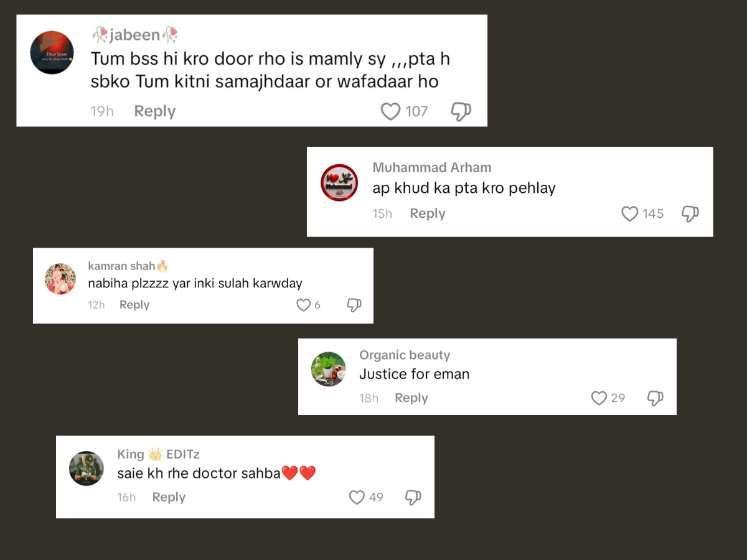Reply to kamran shah's comment
This screenshot has height=560, width=747.
[134, 305]
